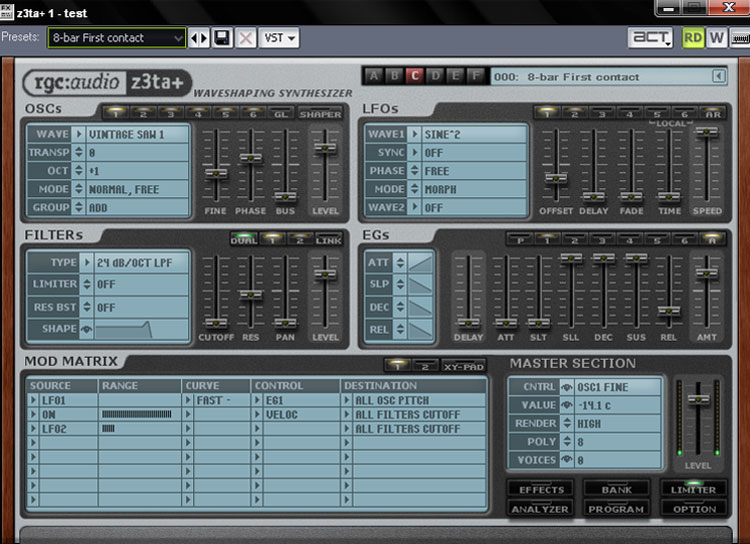Open the ANALYZER page
The height and width of the screenshot is (544, 750).
[x=539, y=509]
